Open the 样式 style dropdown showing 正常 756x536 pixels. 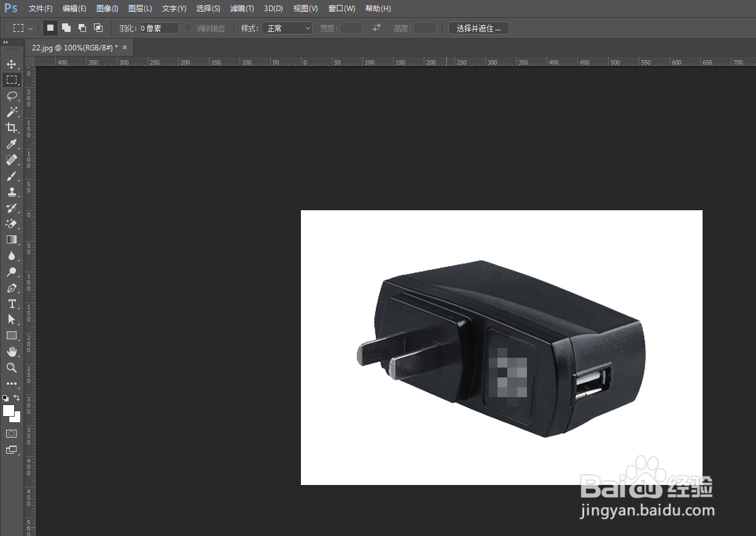pos(287,28)
